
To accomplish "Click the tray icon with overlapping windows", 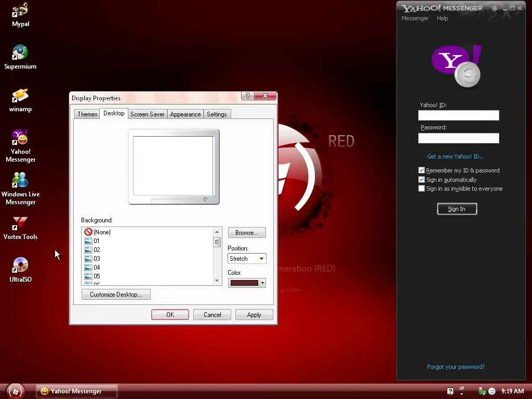I will pos(462,390).
